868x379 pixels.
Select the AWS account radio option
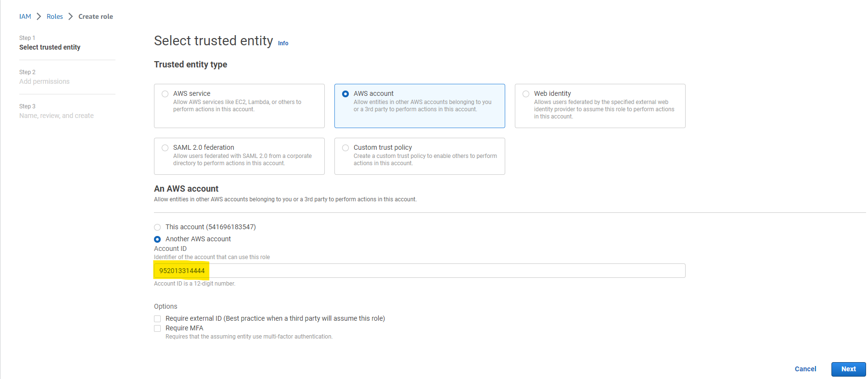point(345,94)
